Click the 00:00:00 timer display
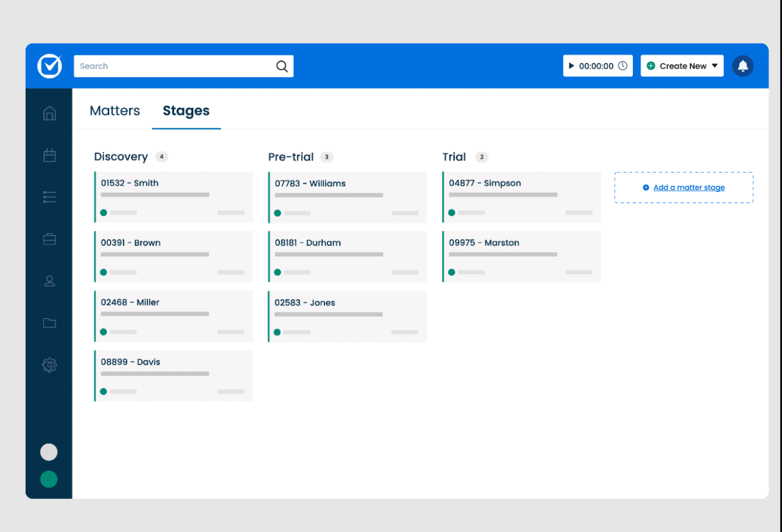 click(x=596, y=66)
